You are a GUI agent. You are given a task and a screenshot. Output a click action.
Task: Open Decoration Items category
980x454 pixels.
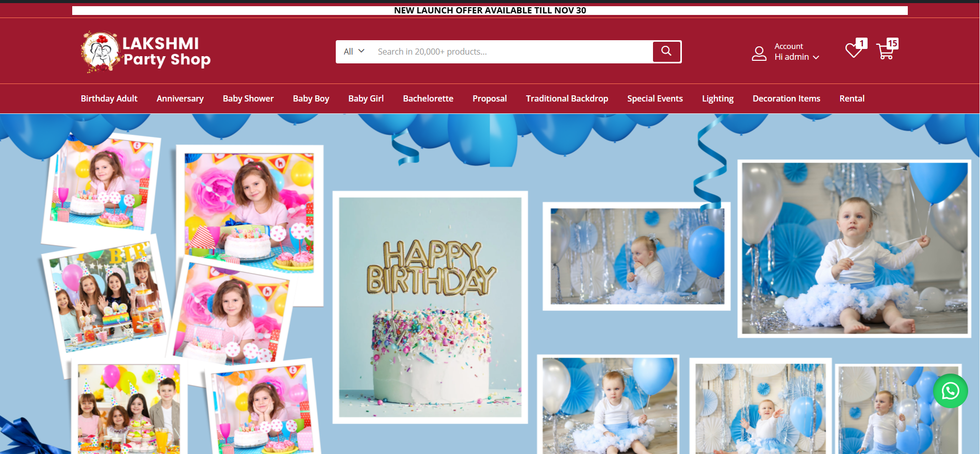point(786,98)
